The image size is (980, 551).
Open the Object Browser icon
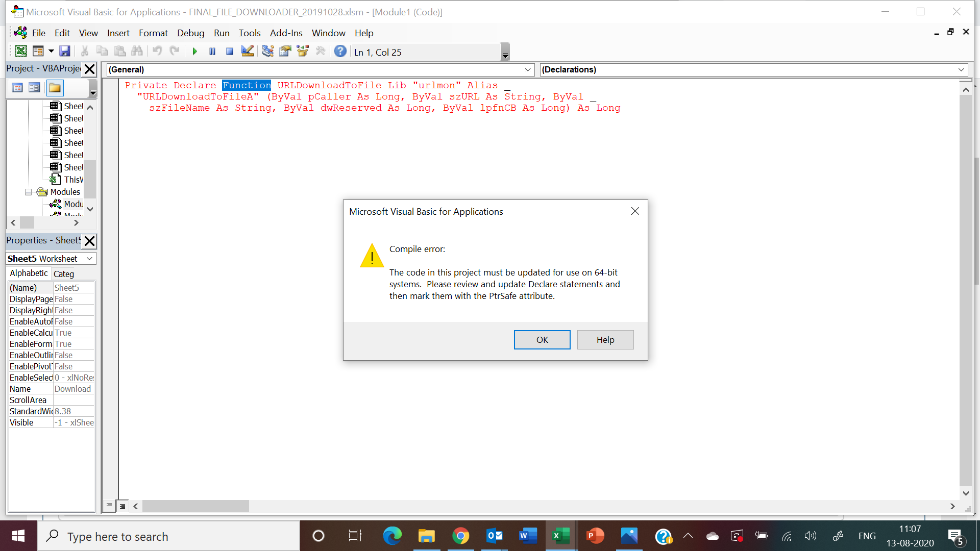(303, 51)
